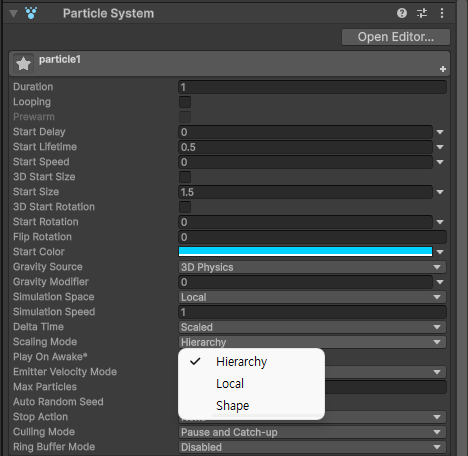Toggle the 3D Start Rotation checkbox
Viewport: 468px width, 456px height.
185,207
